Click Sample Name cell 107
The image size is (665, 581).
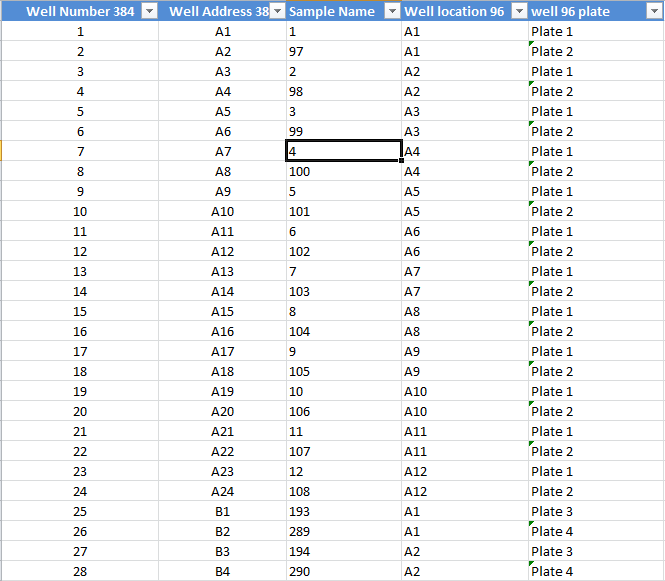point(344,451)
